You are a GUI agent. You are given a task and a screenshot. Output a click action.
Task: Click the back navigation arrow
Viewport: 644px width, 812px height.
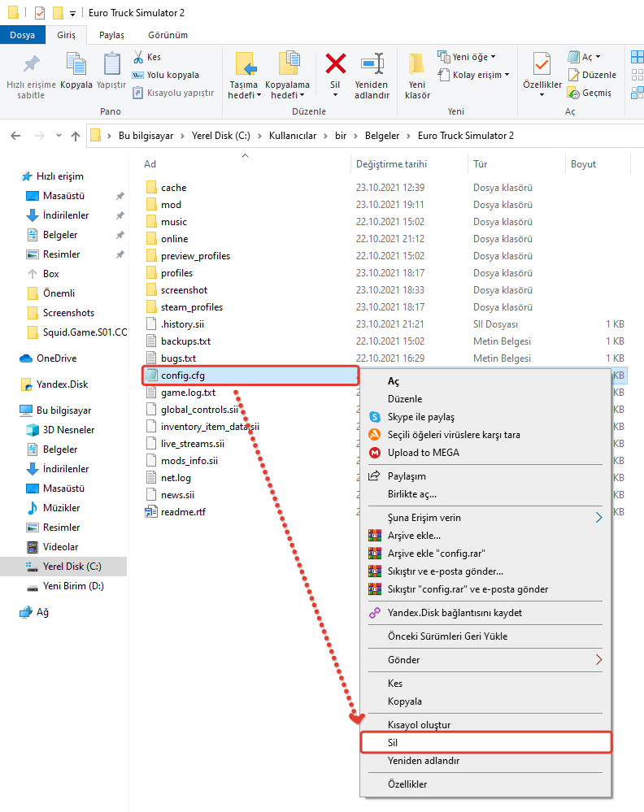pos(15,136)
